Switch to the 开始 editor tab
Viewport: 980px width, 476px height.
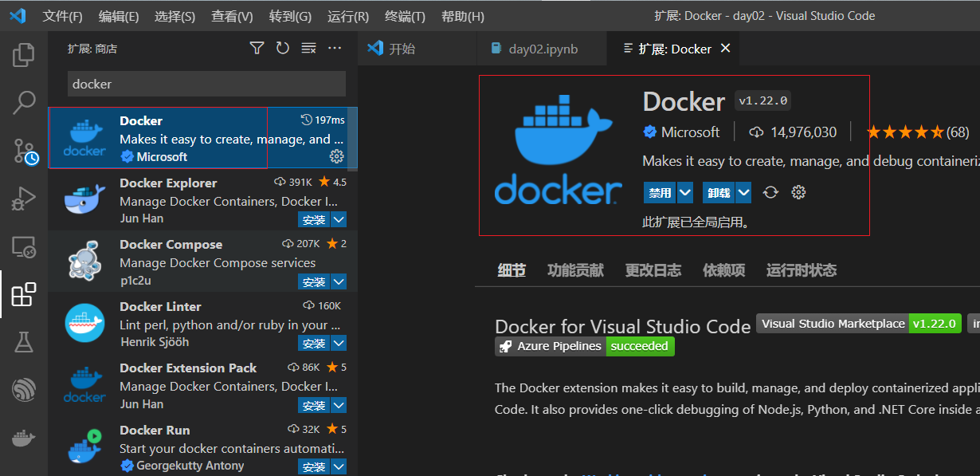pyautogui.click(x=417, y=49)
